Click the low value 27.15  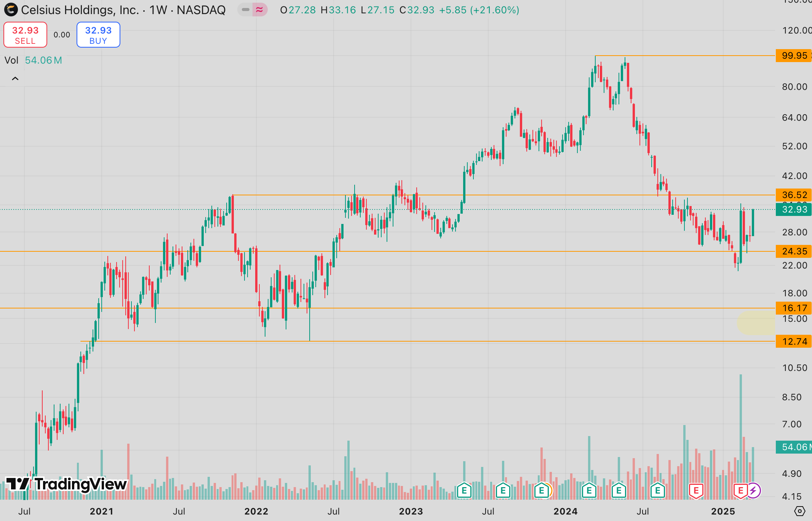point(381,10)
